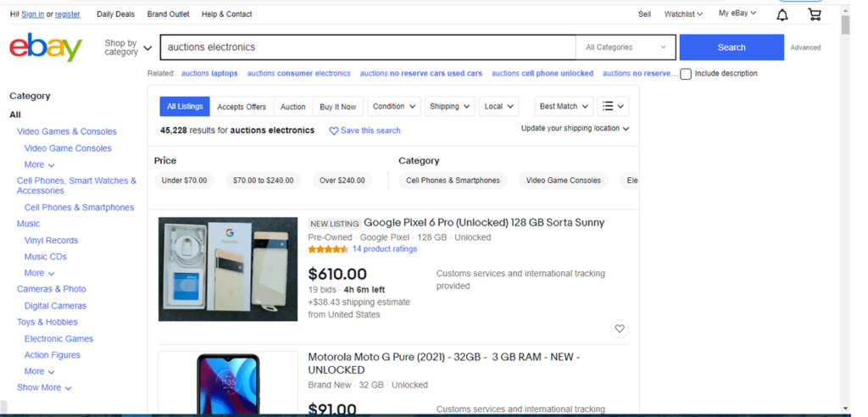This screenshot has width=868, height=417.
Task: Open Google Pixel 6 Pro listing title
Action: [484, 223]
